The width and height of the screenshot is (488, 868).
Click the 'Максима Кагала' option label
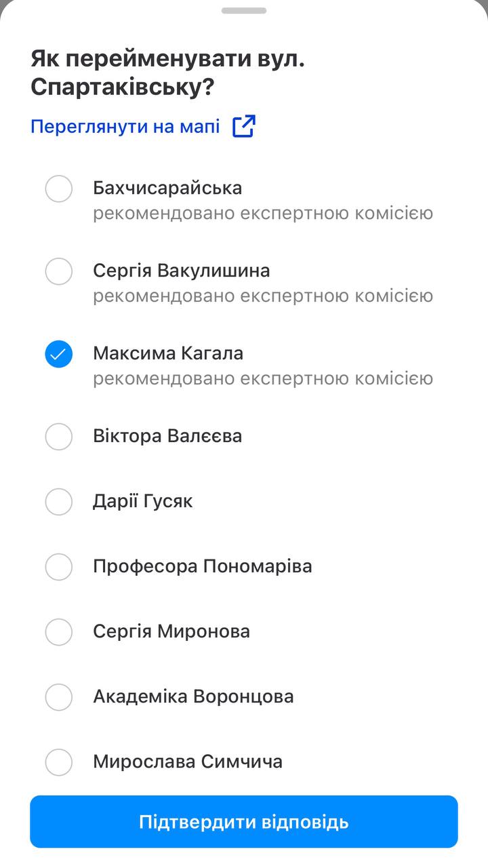pos(168,353)
